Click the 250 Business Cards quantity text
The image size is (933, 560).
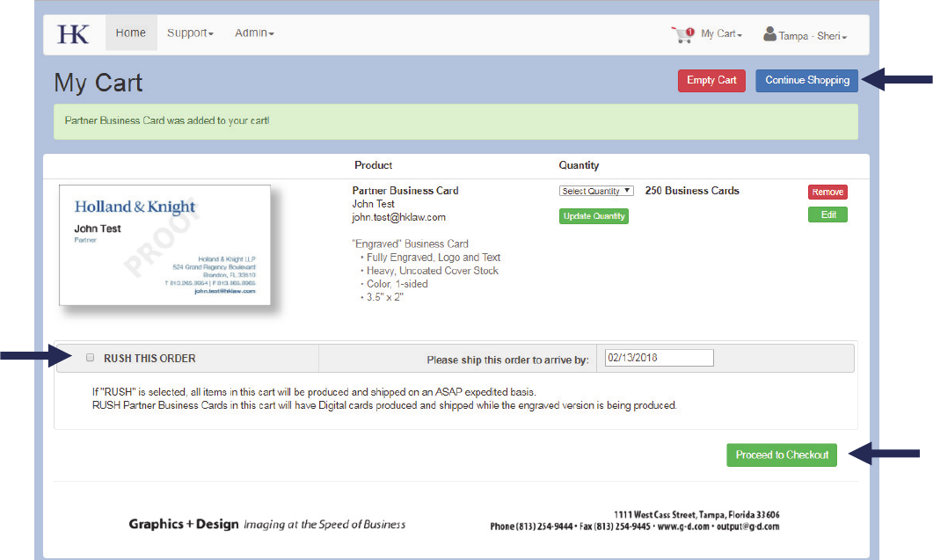click(x=692, y=191)
